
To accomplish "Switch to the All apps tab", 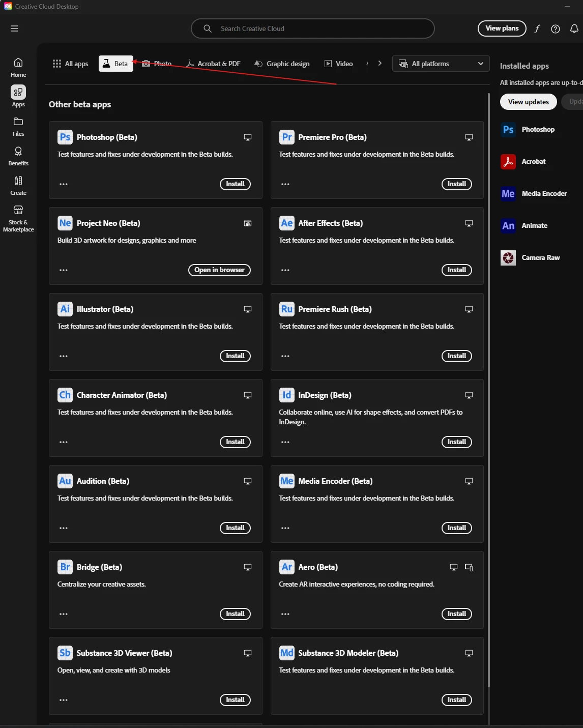I will point(70,64).
